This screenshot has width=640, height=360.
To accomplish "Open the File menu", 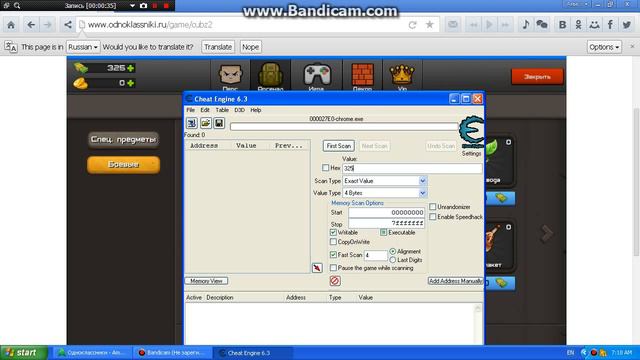I will coord(191,110).
